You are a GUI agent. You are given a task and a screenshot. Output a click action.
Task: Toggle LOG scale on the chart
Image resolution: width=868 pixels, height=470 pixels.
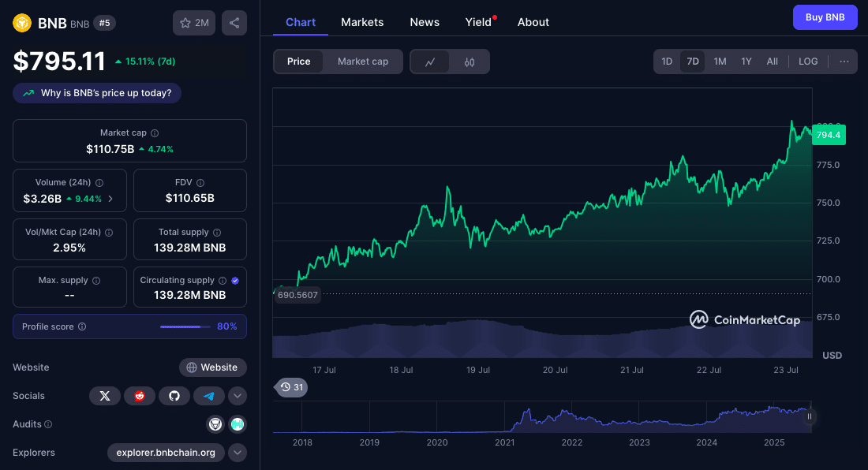coord(808,62)
